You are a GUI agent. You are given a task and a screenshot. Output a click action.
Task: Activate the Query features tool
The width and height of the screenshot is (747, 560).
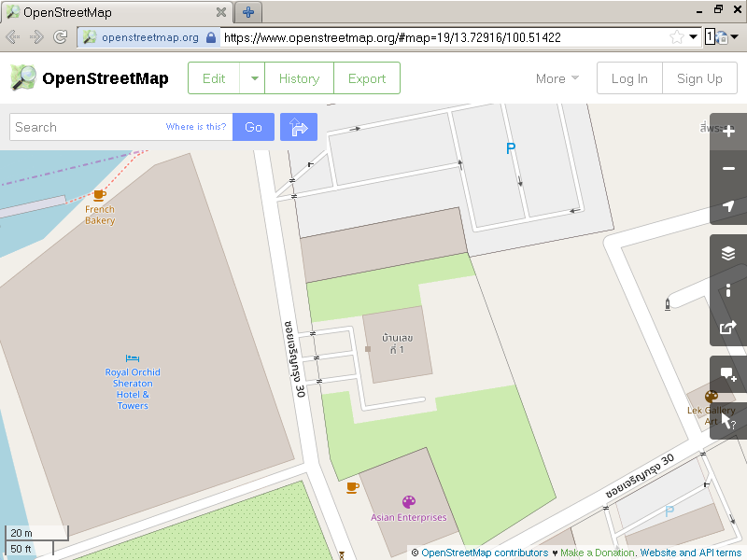[x=728, y=419]
